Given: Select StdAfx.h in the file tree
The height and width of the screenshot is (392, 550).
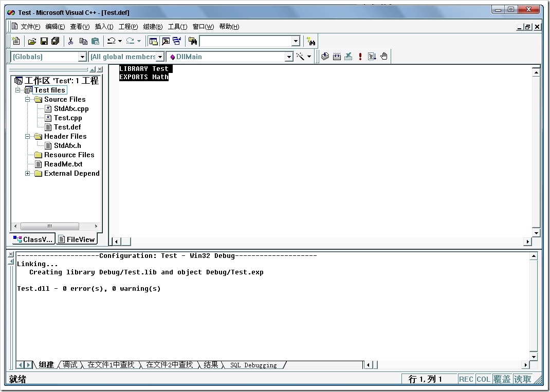Looking at the screenshot, I should pyautogui.click(x=67, y=145).
